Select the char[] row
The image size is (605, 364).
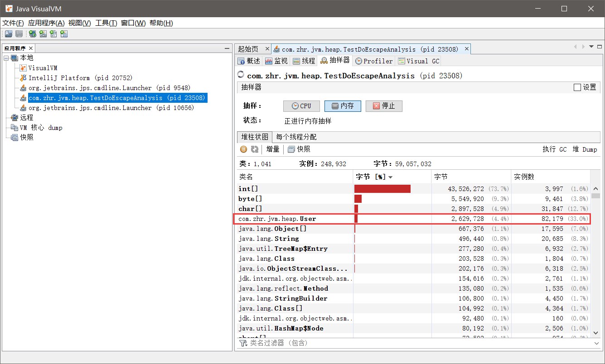pos(413,209)
